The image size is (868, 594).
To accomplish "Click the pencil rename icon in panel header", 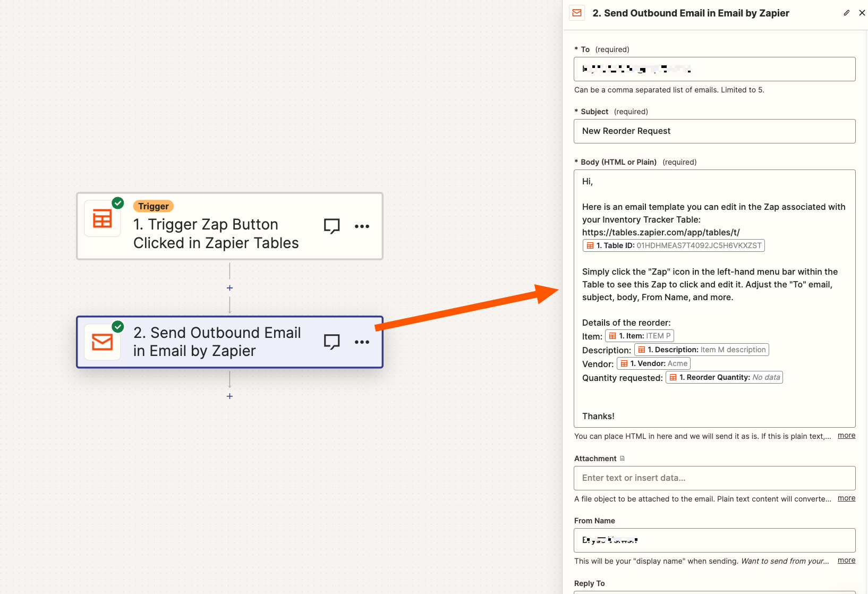I will click(x=846, y=13).
